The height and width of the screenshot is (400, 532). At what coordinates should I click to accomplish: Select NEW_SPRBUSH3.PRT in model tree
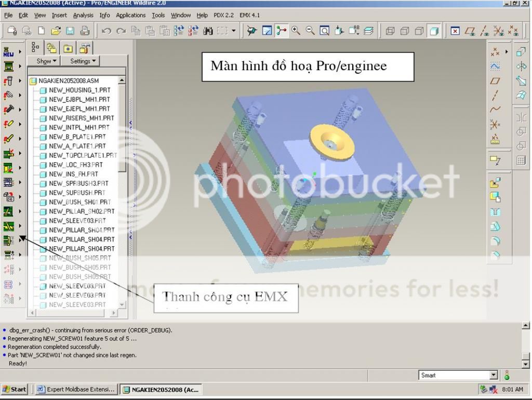coord(78,183)
